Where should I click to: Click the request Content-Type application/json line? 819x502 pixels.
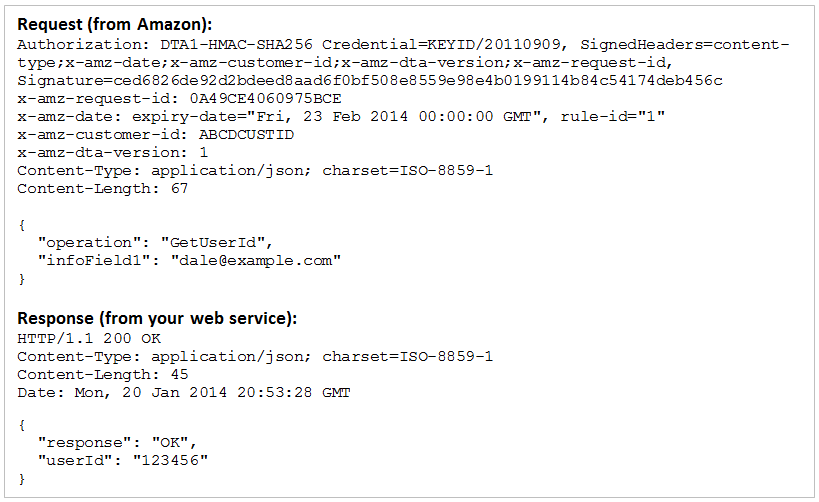[x=255, y=170]
